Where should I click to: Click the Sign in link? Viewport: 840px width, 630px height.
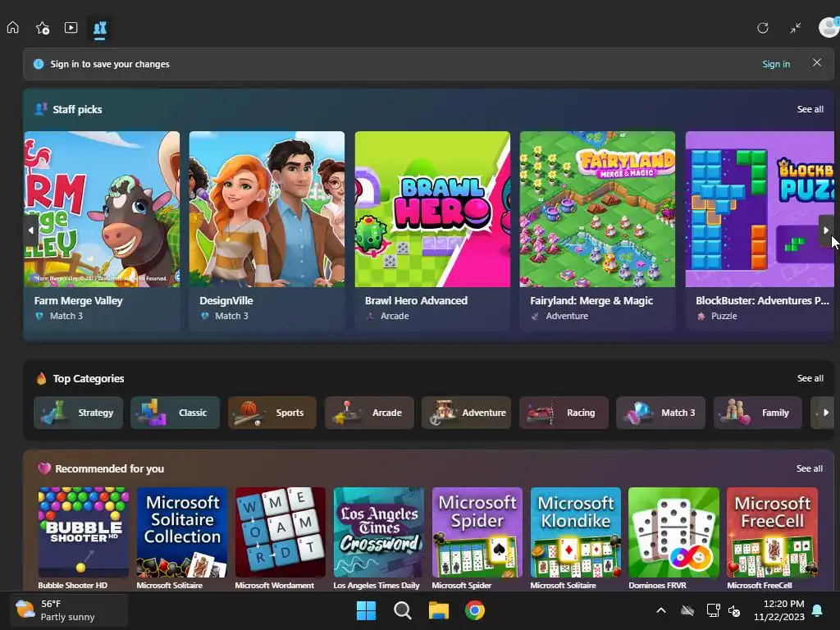click(776, 64)
